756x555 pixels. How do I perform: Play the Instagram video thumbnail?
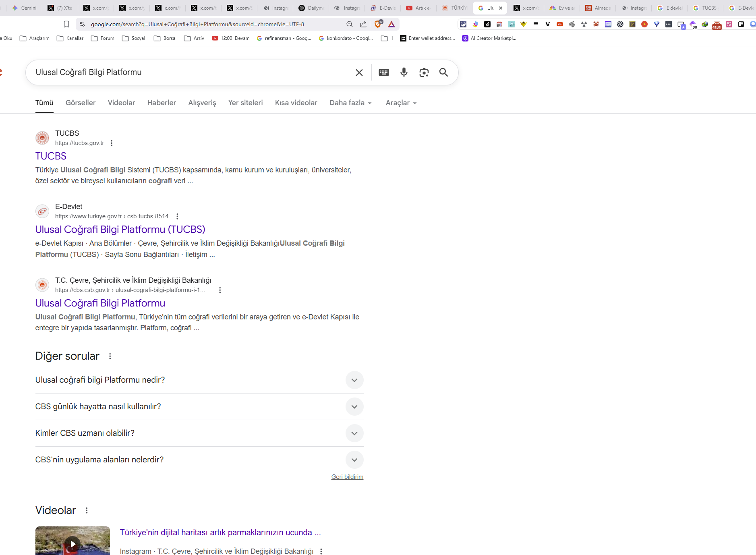pos(72,541)
